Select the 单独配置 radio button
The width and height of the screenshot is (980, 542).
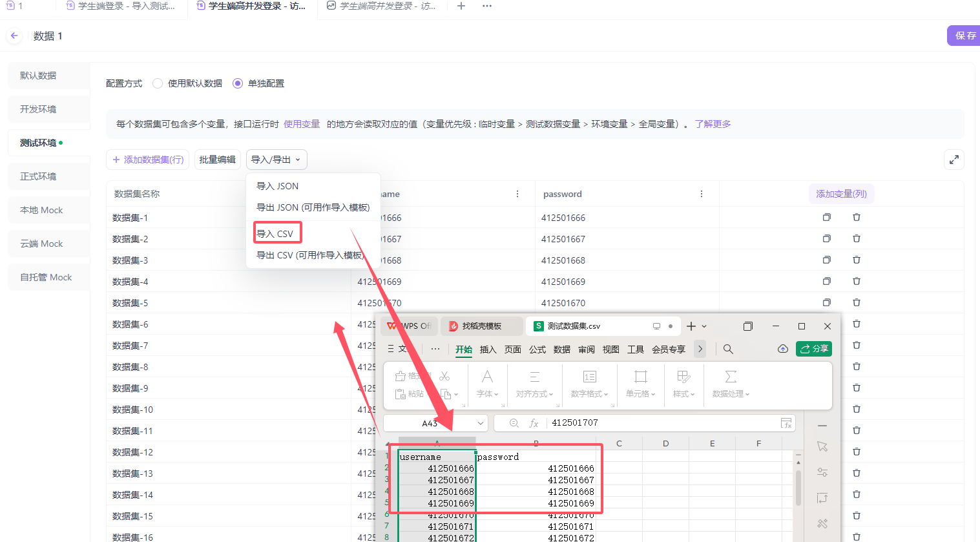click(x=238, y=83)
